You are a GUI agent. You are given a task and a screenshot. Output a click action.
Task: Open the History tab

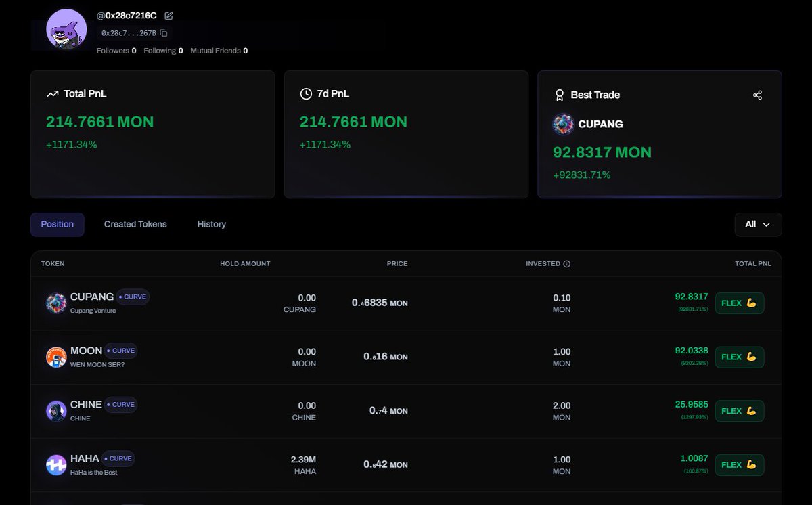point(212,225)
